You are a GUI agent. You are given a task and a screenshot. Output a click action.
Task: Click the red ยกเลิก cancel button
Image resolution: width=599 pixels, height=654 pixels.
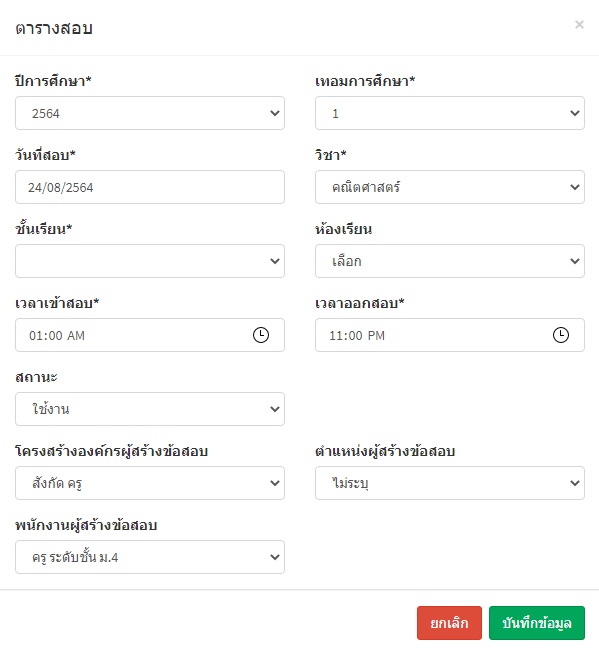449,623
